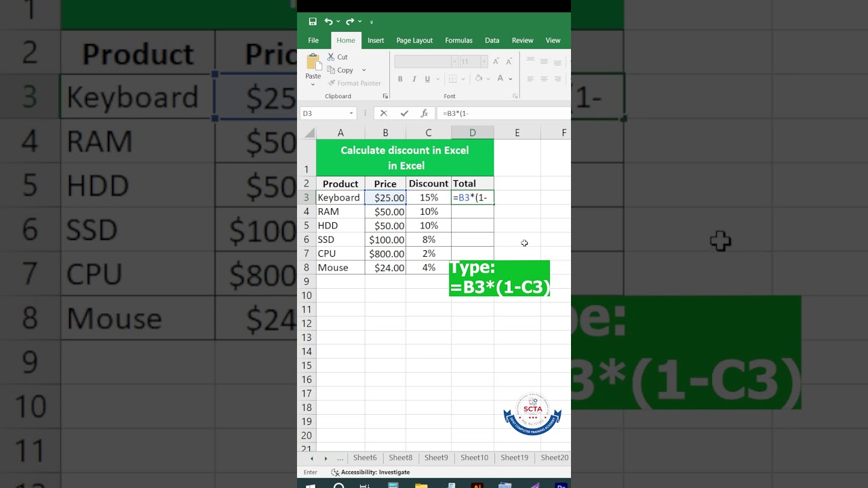Redo the last undone action

tap(350, 22)
